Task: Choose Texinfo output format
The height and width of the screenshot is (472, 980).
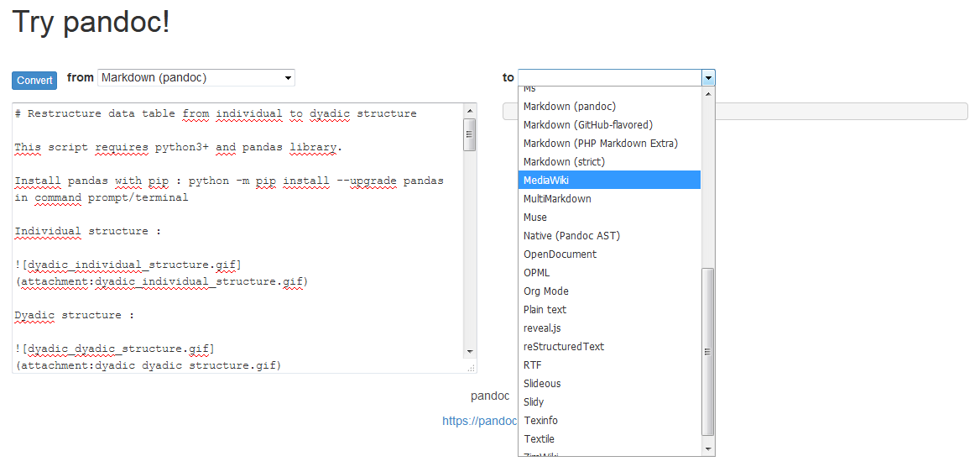Action: (609, 420)
